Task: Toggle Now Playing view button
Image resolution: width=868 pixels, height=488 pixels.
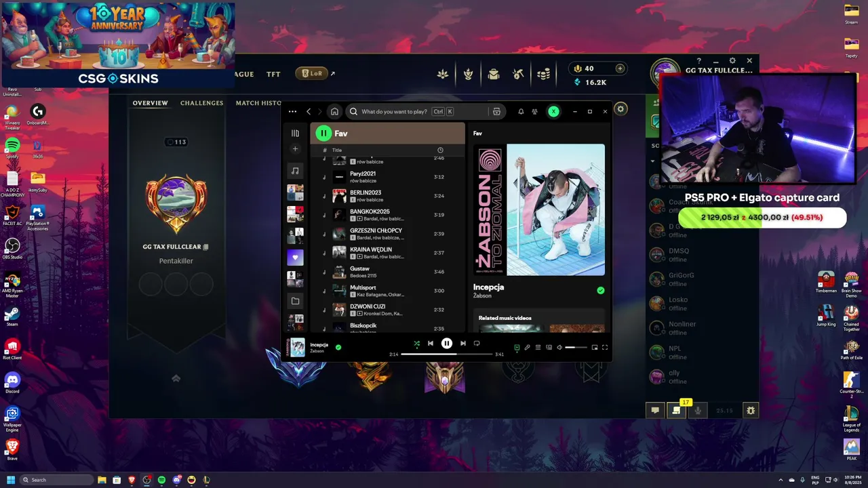Action: point(517,348)
